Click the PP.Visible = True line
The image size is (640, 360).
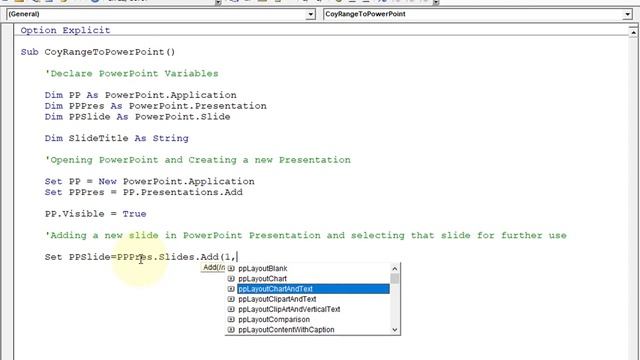click(96, 213)
